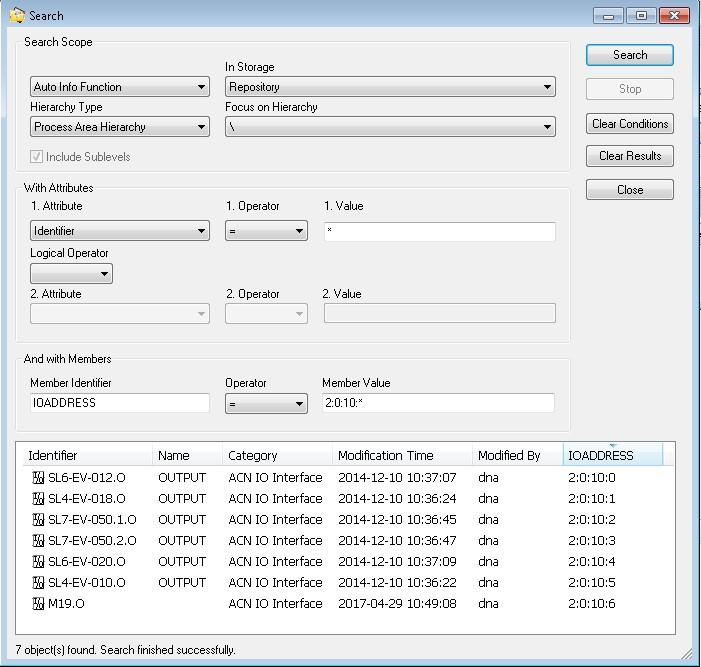Click the 2014-12-10 10:36:22 modification time
Image resolution: width=701 pixels, height=667 pixels.
pyautogui.click(x=397, y=583)
